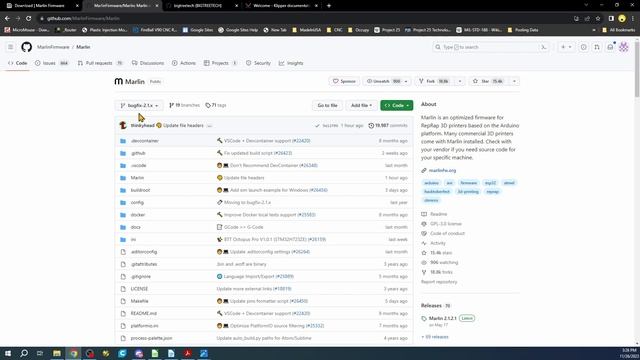Open the command palette icon in search bar
Screen dimensions: 640x360
544,47
